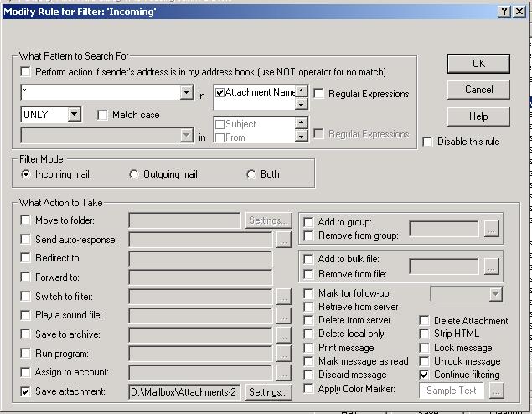
Task: Click the Sample Text color marker preview
Action: click(x=452, y=391)
